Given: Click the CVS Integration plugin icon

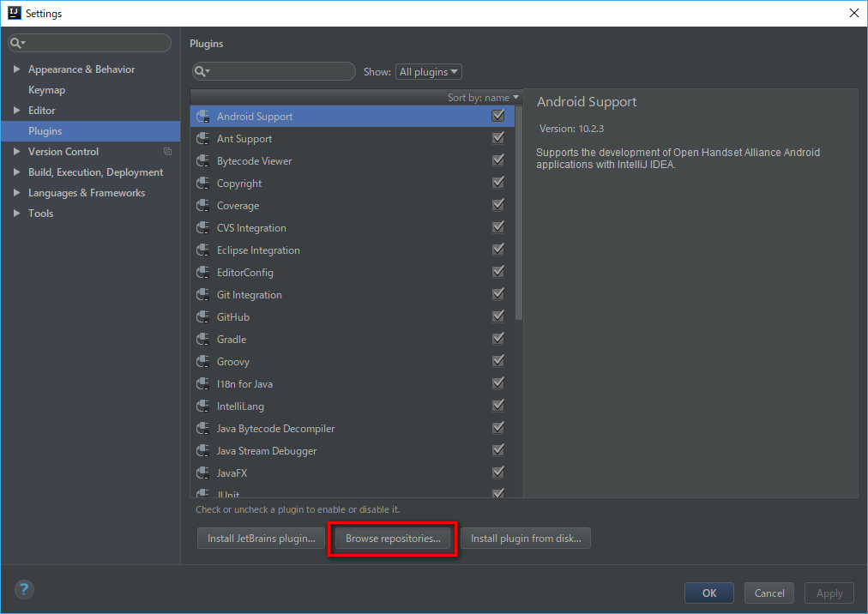Looking at the screenshot, I should pos(203,227).
